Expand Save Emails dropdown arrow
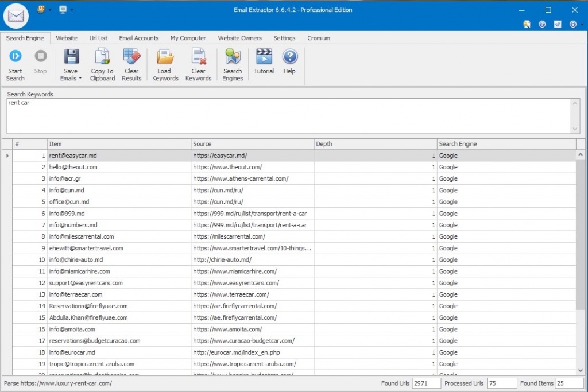The width and height of the screenshot is (588, 392). (x=80, y=78)
